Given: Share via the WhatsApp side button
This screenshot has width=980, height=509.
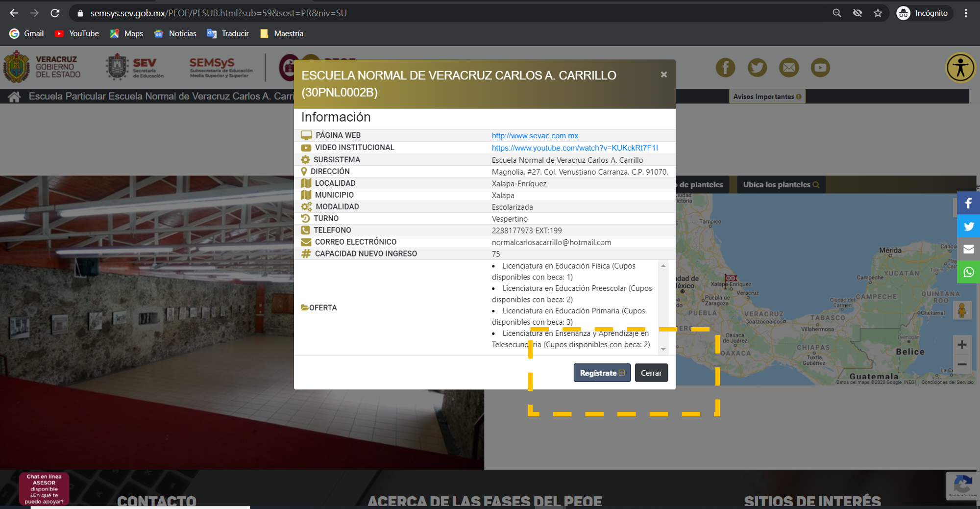Looking at the screenshot, I should coord(968,272).
